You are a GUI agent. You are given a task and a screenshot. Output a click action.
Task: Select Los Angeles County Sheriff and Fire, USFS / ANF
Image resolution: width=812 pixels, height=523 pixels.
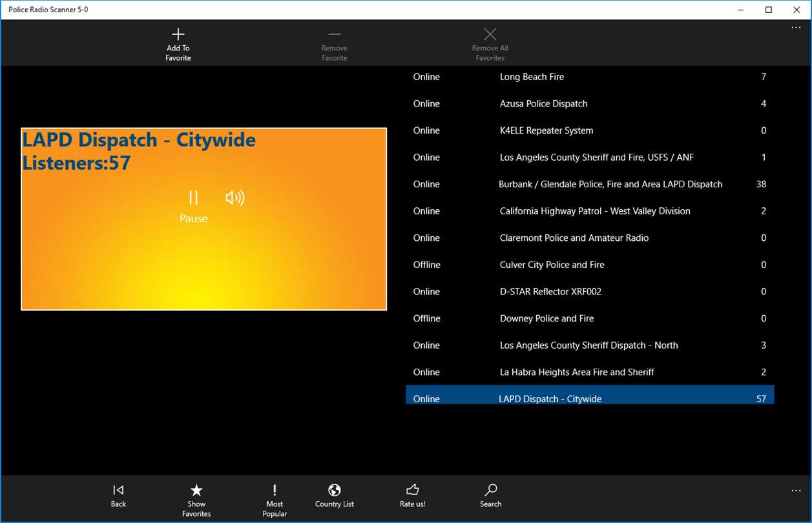pyautogui.click(x=590, y=158)
